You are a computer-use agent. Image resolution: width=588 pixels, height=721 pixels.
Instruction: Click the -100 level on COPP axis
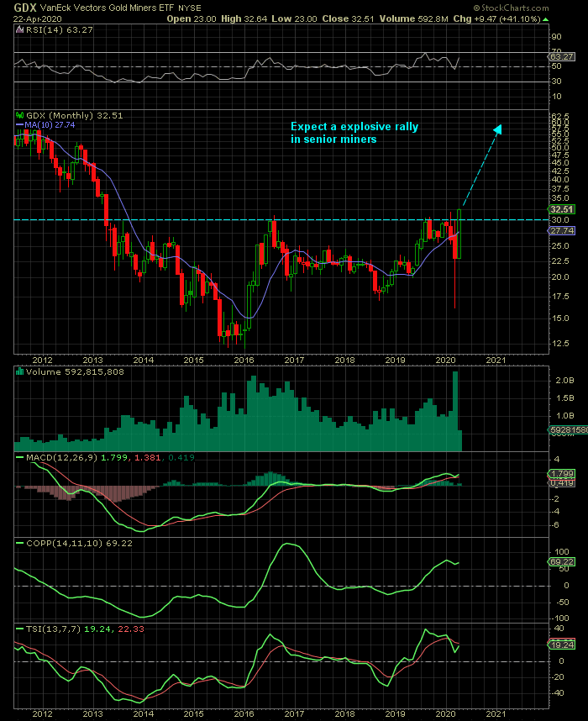(x=560, y=618)
